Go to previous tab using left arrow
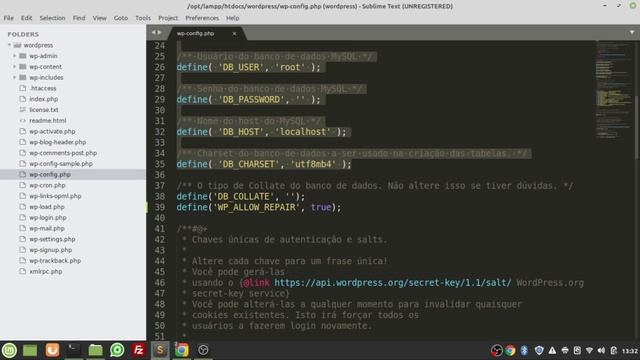Viewport: 640px width, 360px height. (154, 33)
